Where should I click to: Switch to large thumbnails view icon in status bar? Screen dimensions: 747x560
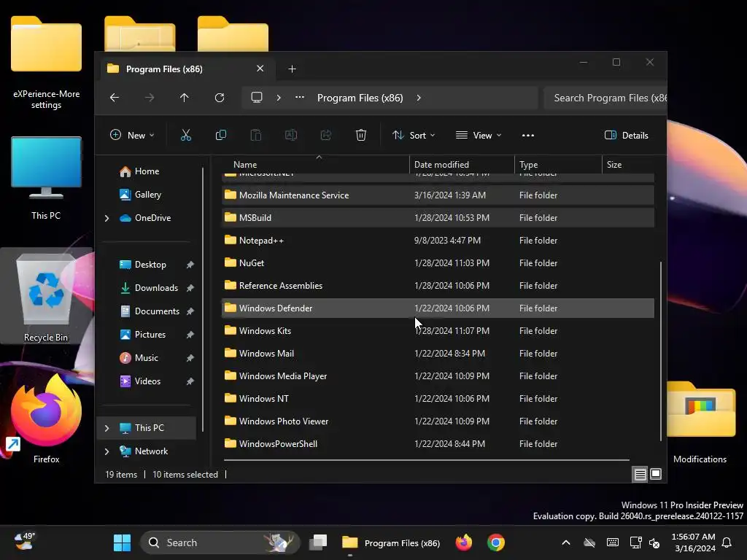[x=656, y=474]
